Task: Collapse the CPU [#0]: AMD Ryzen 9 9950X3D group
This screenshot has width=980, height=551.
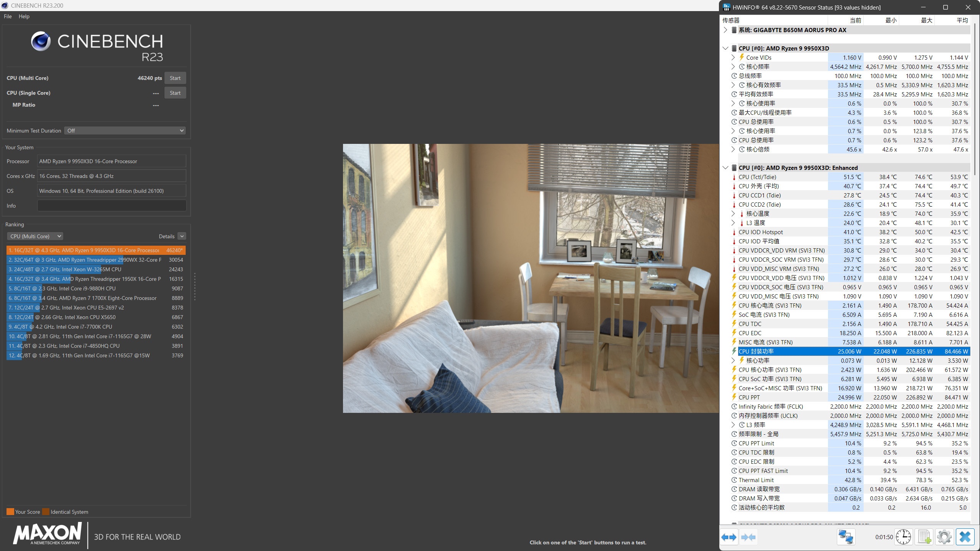Action: [x=725, y=48]
